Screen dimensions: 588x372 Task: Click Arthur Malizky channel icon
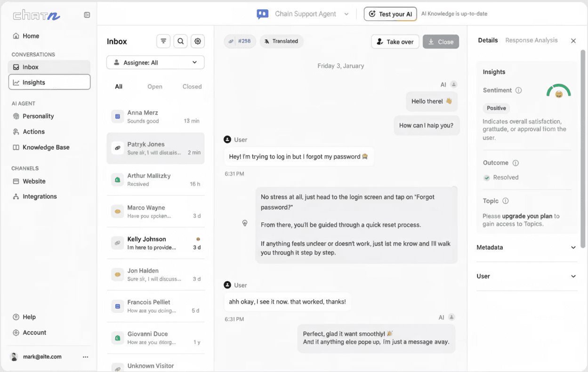118,179
